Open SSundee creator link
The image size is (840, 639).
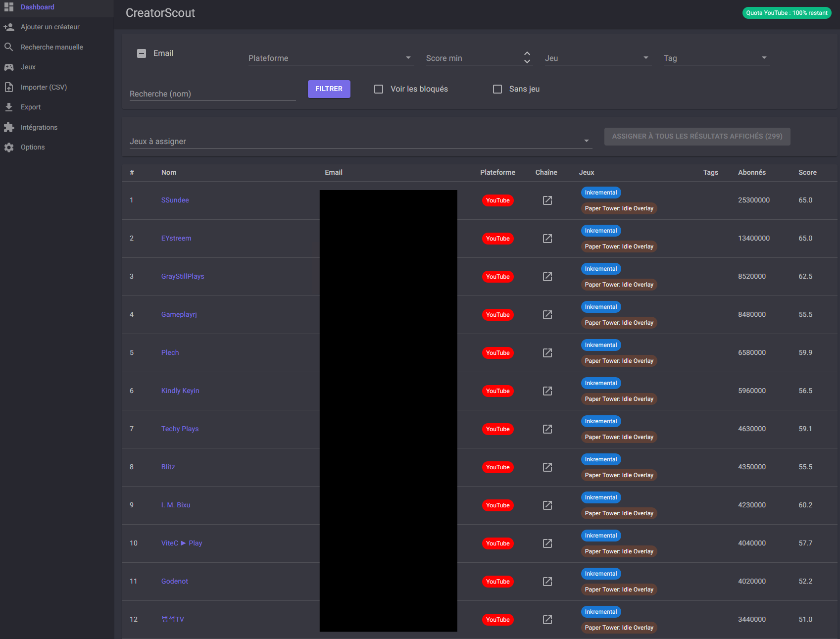tap(175, 200)
